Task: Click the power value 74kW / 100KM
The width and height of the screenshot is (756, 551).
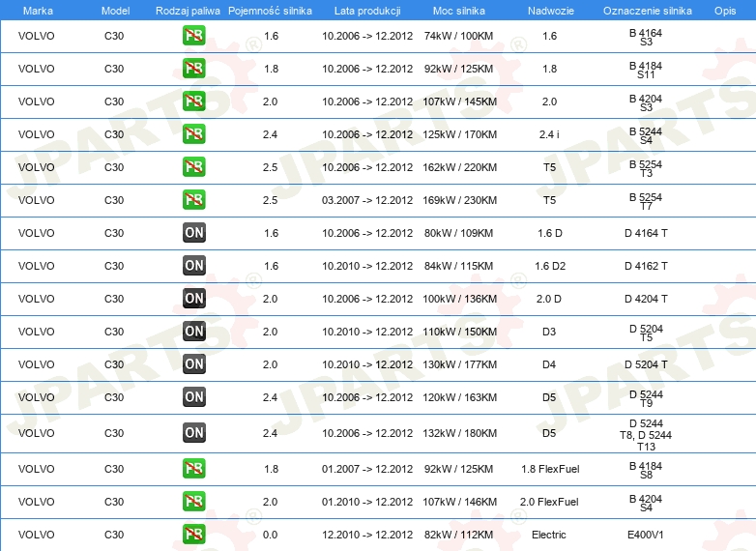Action: coord(458,36)
